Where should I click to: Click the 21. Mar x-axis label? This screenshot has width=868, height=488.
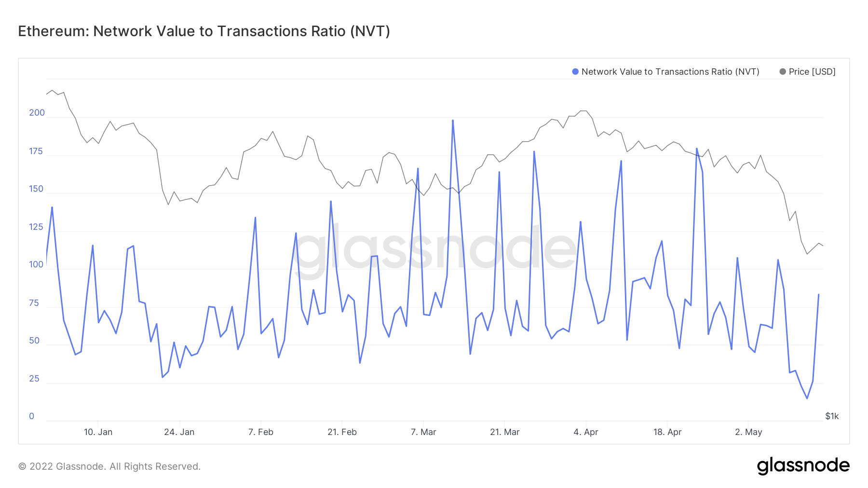pos(504,432)
